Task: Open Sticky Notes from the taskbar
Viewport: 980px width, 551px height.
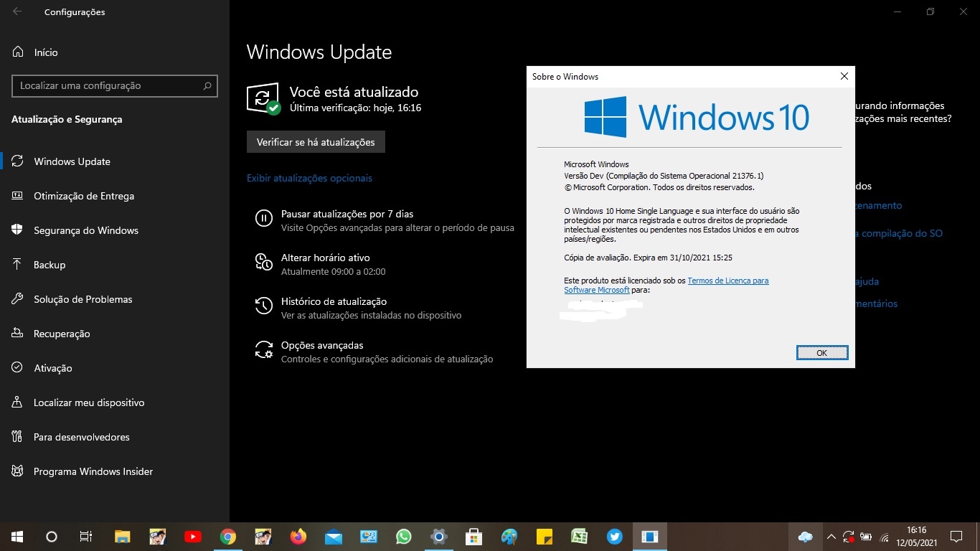Action: tap(545, 537)
